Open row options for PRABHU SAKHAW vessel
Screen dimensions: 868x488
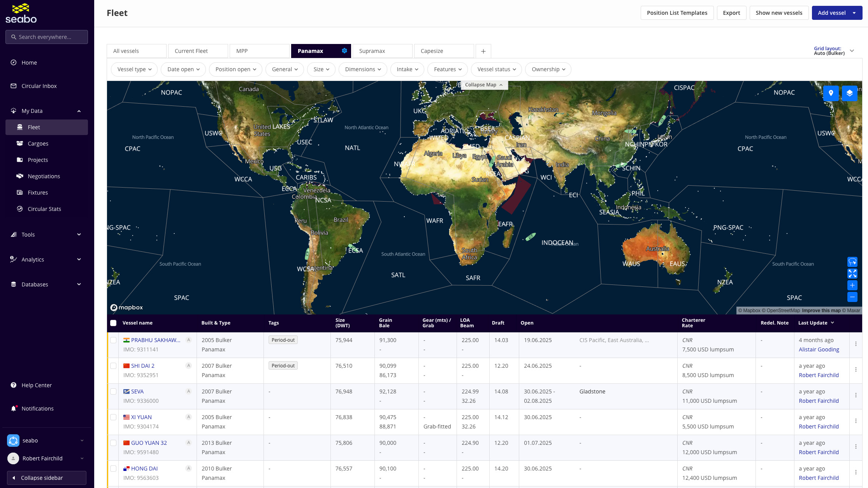856,344
